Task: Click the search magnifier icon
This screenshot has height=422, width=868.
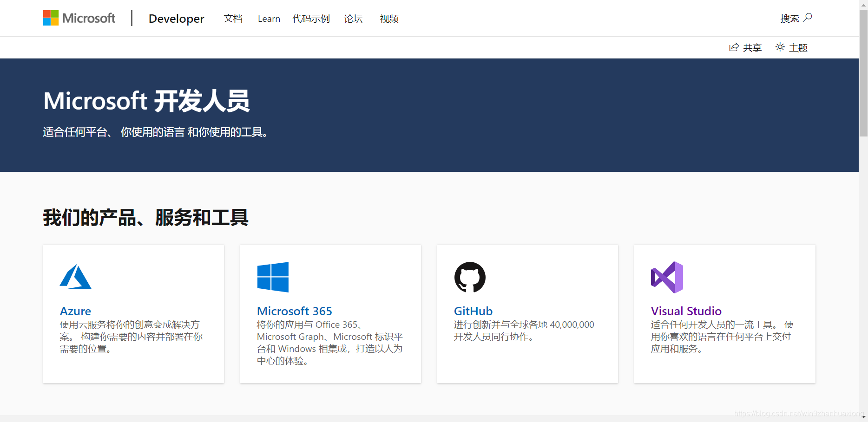Action: [x=808, y=18]
